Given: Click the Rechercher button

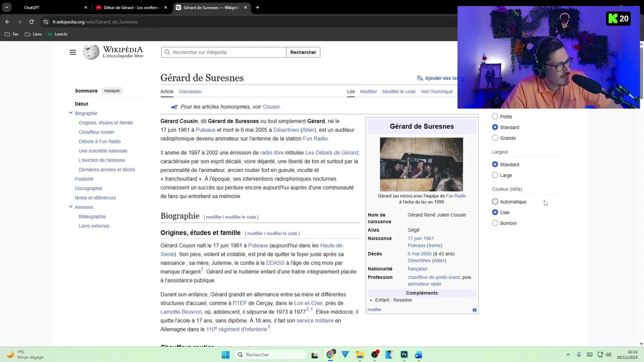Looking at the screenshot, I should (303, 52).
